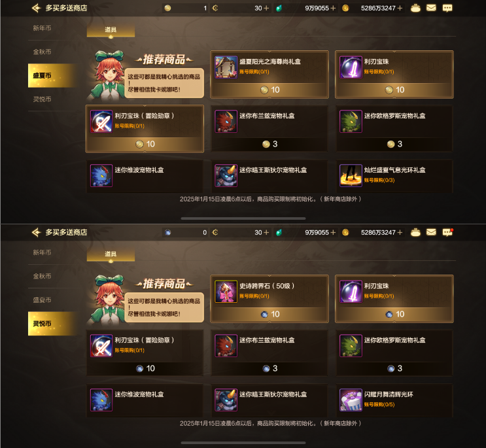Switch to 新年币 tab in top shop
Image resolution: width=486 pixels, height=448 pixels.
click(42, 28)
